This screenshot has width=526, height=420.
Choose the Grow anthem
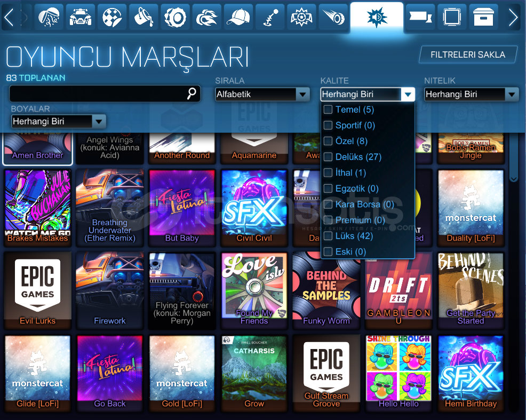(254, 374)
